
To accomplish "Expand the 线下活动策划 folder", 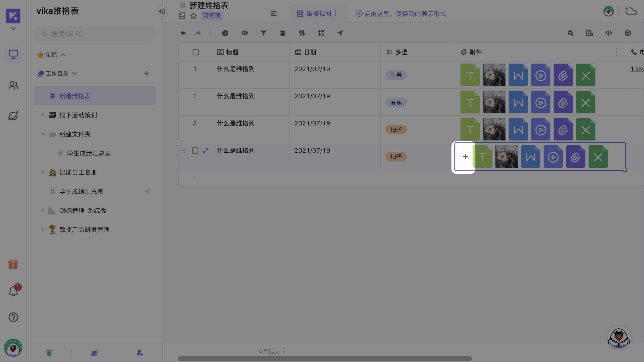I will click(x=43, y=115).
